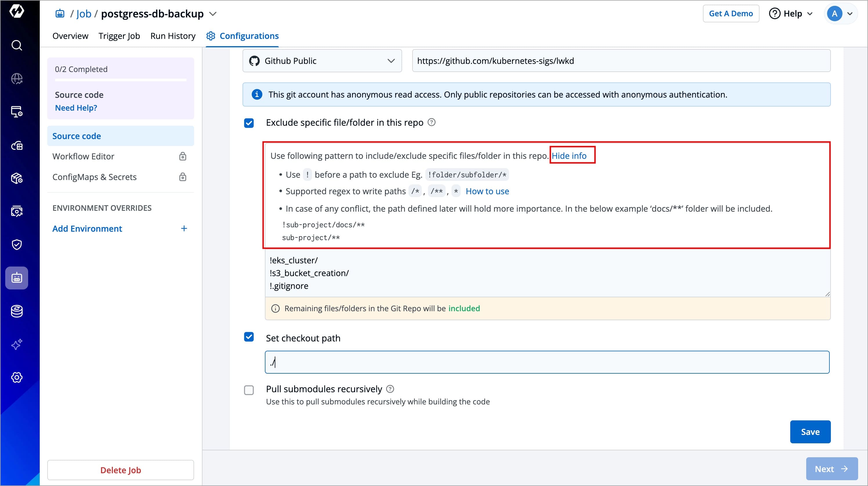Click the question mark next to Exclude option
The image size is (868, 486).
pos(431,122)
